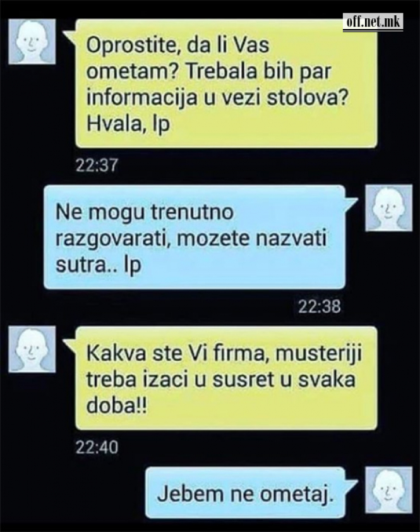This screenshot has width=420, height=532.
Task: Open the off.net.mk watermark link
Action: coord(373,22)
